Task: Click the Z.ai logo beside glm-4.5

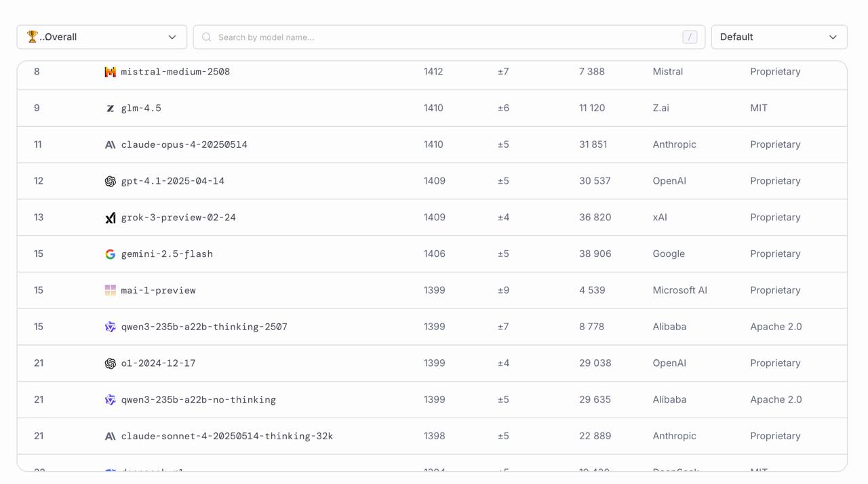Action: [110, 108]
